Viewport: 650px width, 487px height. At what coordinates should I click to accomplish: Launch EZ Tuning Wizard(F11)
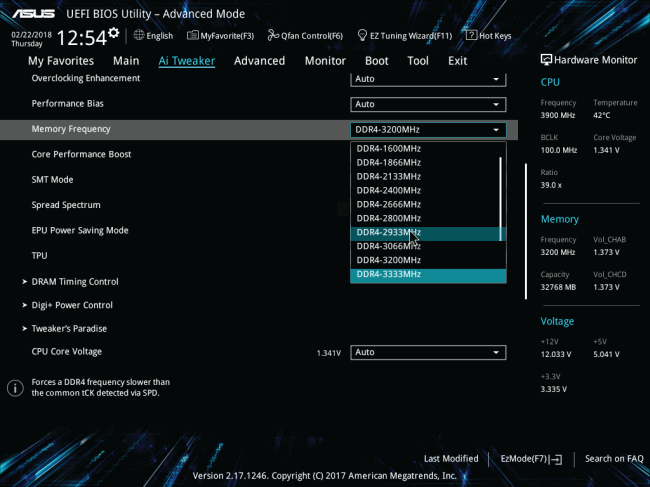(405, 36)
